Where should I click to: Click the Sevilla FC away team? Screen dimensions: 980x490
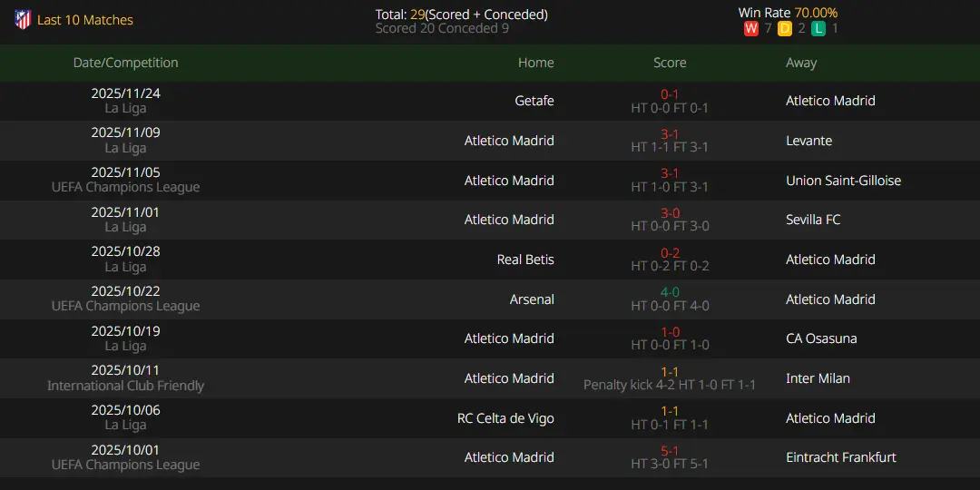coord(815,220)
